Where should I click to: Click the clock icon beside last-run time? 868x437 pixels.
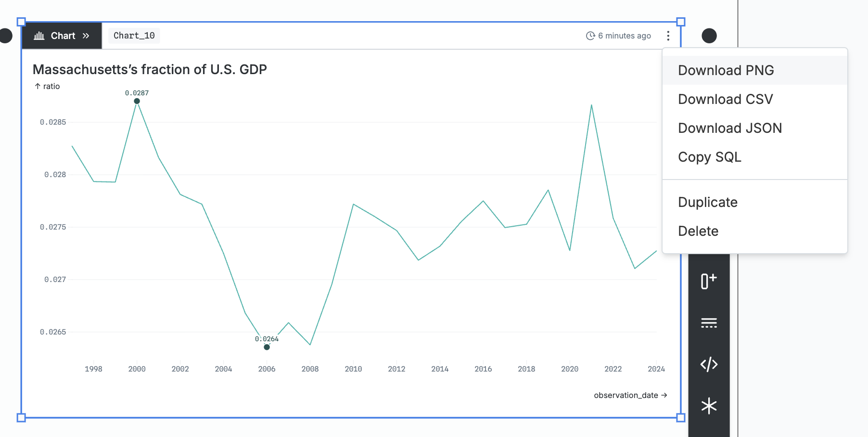590,36
